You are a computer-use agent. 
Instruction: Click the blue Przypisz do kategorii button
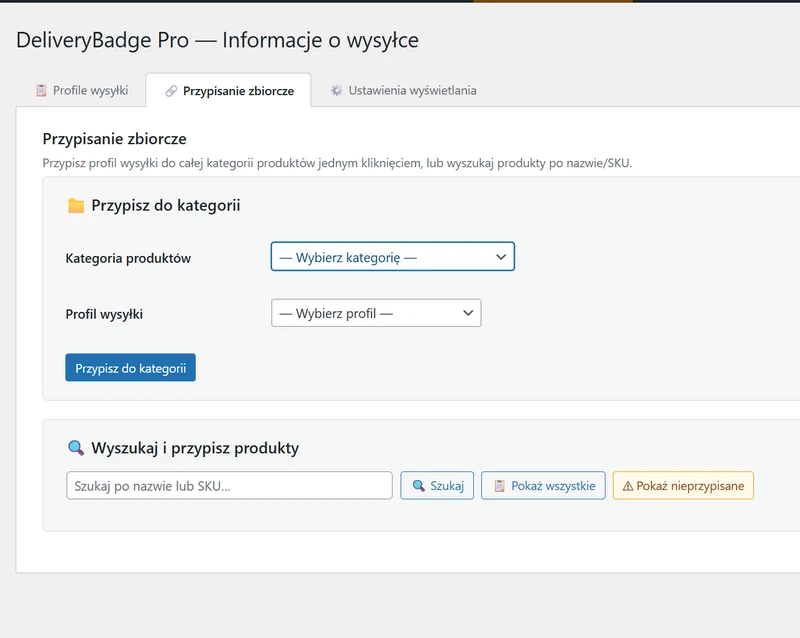click(x=130, y=367)
